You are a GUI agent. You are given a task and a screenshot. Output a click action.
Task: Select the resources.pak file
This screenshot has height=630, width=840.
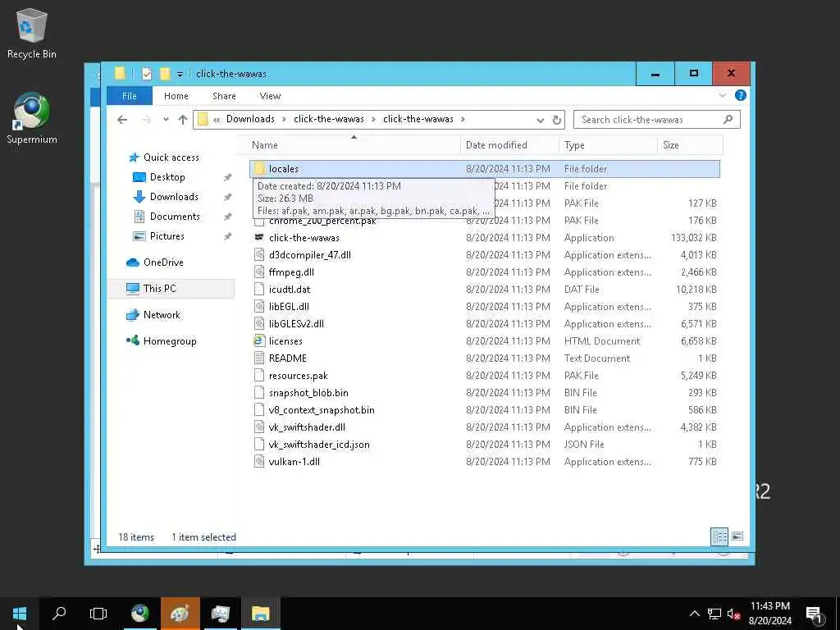pyautogui.click(x=298, y=376)
